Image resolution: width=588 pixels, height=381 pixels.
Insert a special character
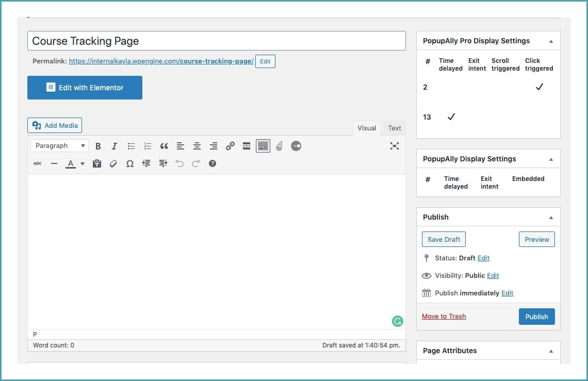pos(129,163)
